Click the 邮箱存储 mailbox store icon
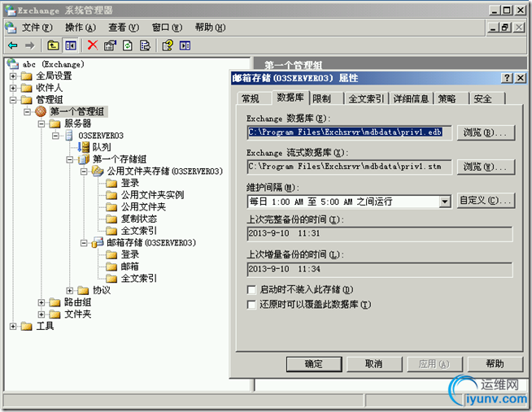 (x=98, y=243)
